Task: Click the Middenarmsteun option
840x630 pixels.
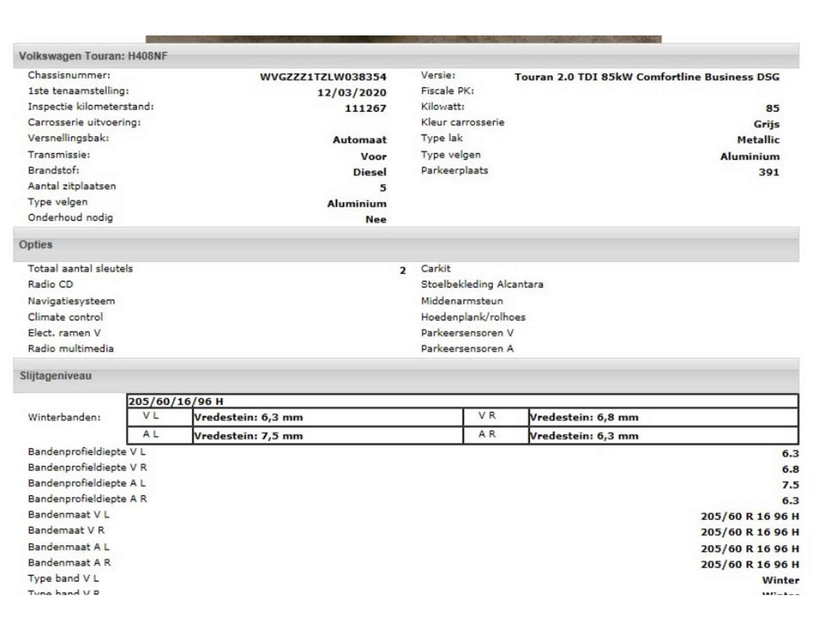Action: (462, 301)
